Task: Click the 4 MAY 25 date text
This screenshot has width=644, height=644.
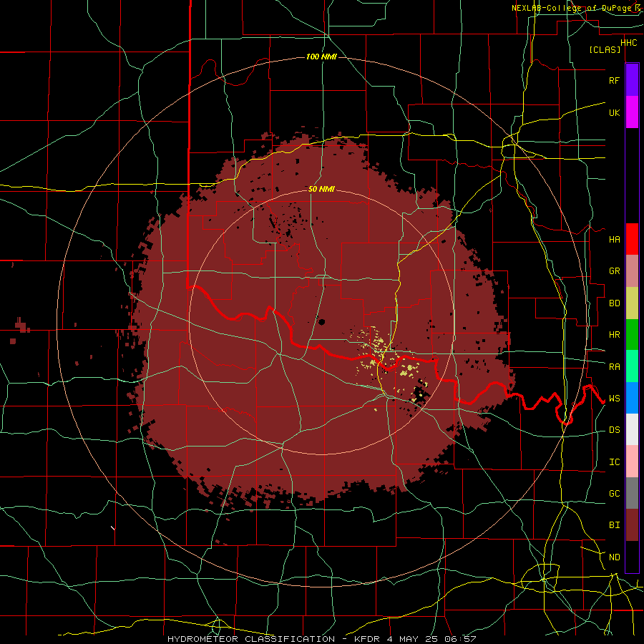Action: click(x=412, y=639)
